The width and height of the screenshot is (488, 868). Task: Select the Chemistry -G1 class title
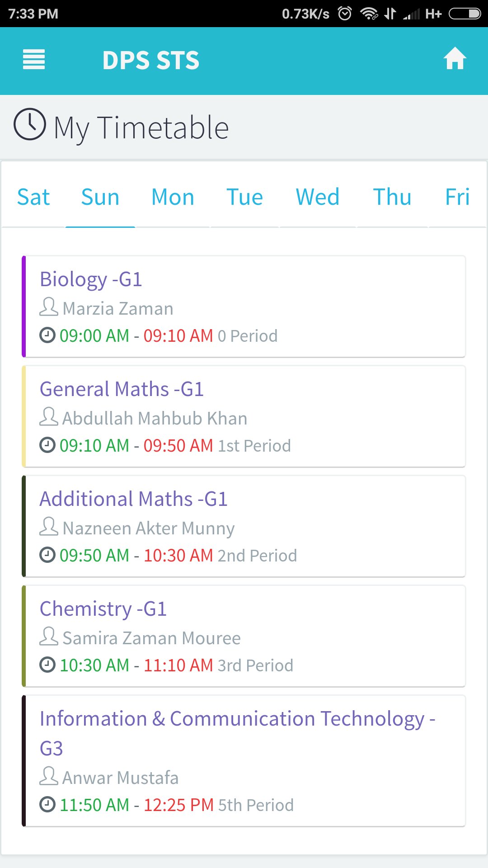point(103,609)
